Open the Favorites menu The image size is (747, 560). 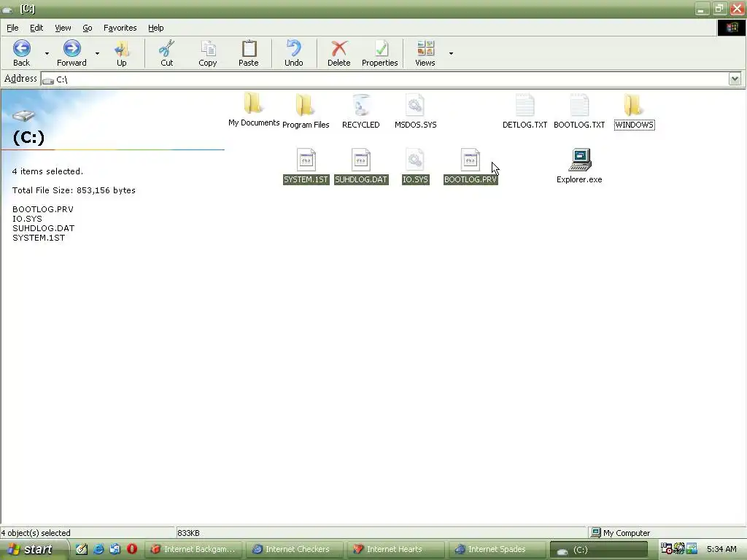pyautogui.click(x=120, y=28)
